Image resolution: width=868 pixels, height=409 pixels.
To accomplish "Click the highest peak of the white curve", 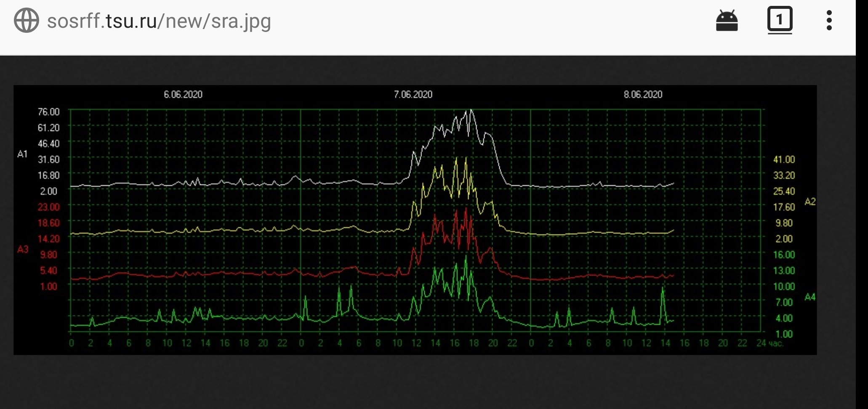I will click(471, 111).
